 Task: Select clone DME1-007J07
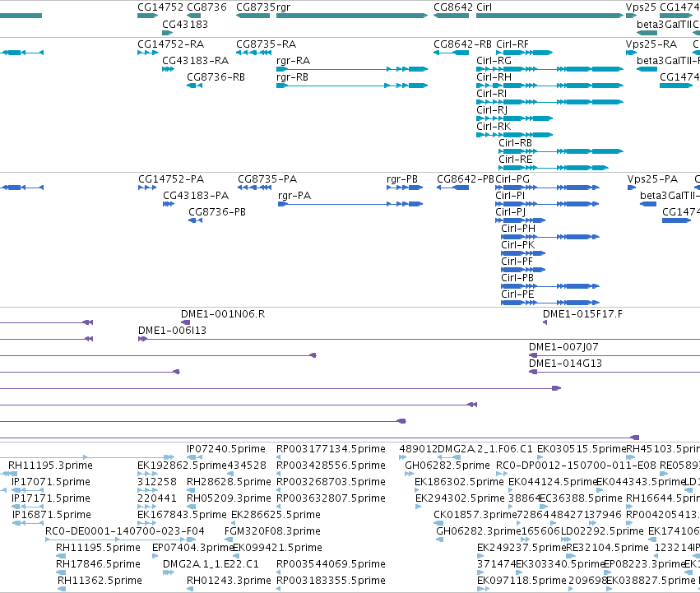coord(614,355)
